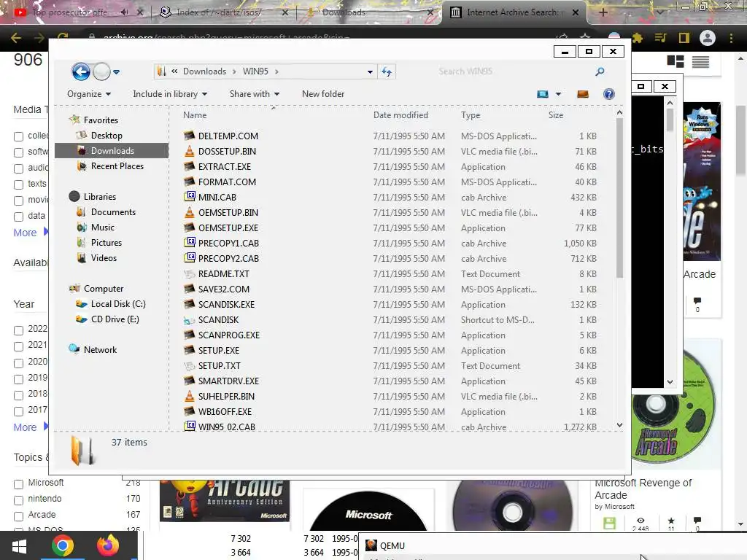Open Chrome from the taskbar

pyautogui.click(x=63, y=545)
